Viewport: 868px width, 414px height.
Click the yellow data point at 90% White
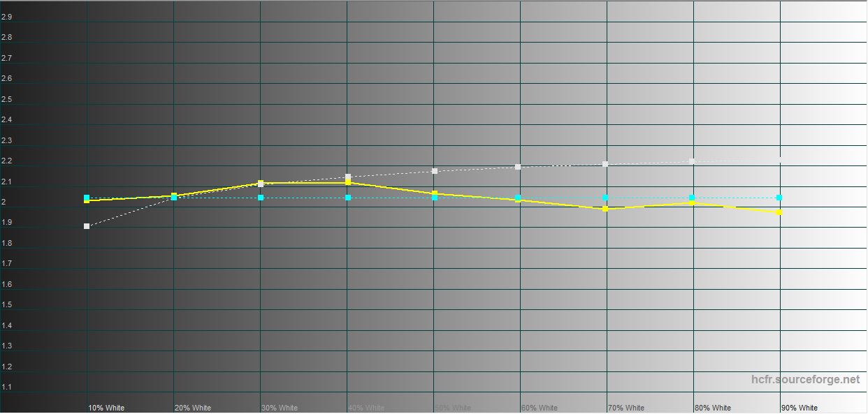click(x=779, y=212)
